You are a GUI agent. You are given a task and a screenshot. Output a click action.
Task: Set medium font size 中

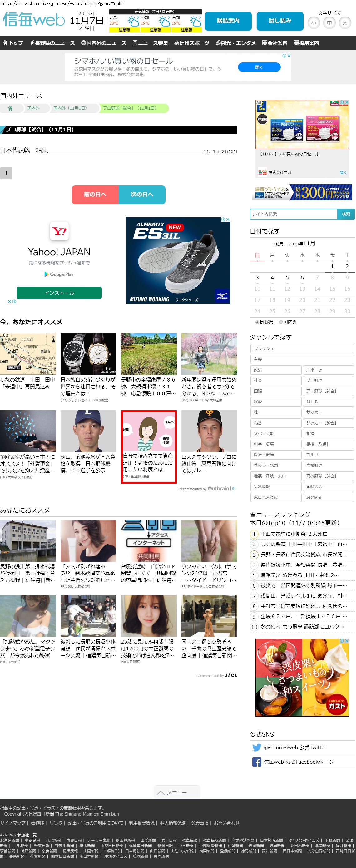pyautogui.click(x=329, y=23)
